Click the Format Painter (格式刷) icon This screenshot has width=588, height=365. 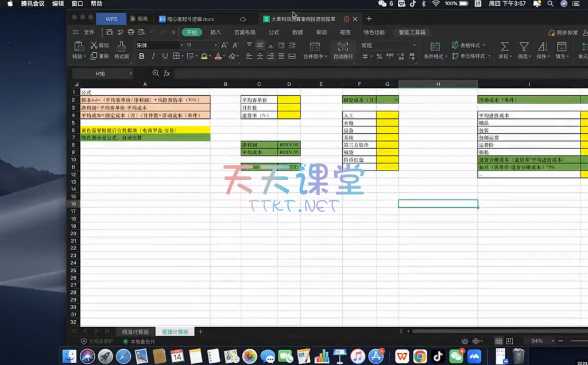[x=121, y=46]
